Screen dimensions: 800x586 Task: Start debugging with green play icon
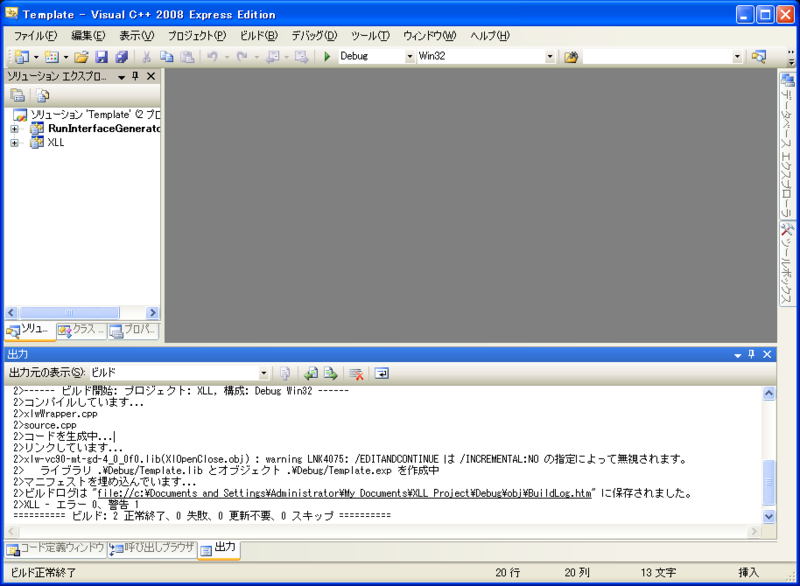[327, 57]
